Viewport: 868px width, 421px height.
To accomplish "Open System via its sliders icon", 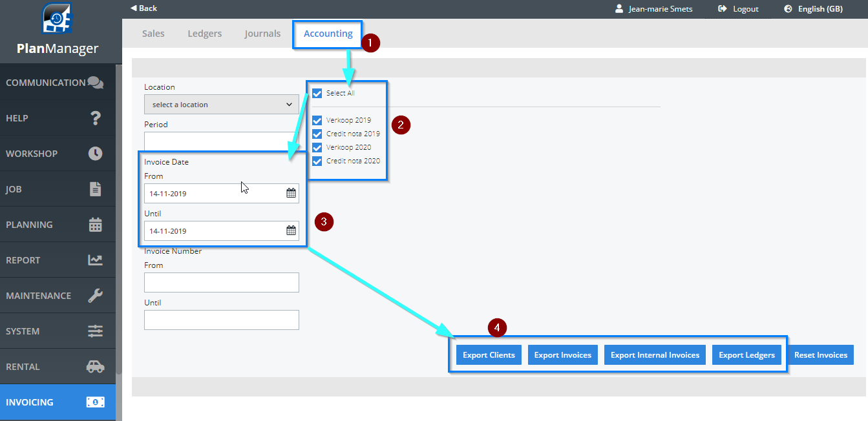I will (95, 331).
